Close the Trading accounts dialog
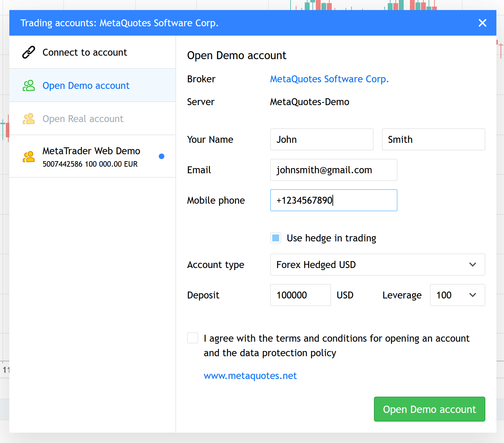This screenshot has height=443, width=504. (x=482, y=23)
